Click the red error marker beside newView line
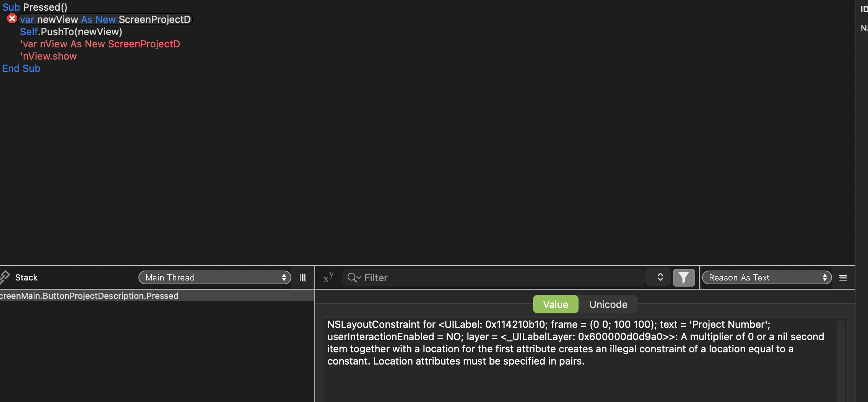868x402 pixels. tap(12, 19)
